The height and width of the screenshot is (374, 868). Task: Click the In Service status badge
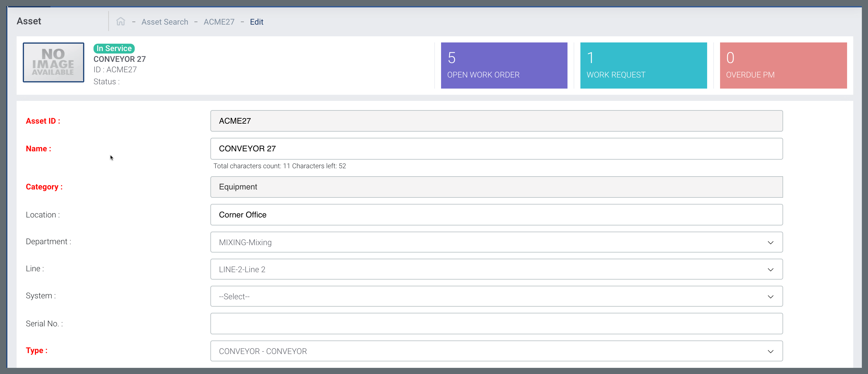(x=114, y=48)
